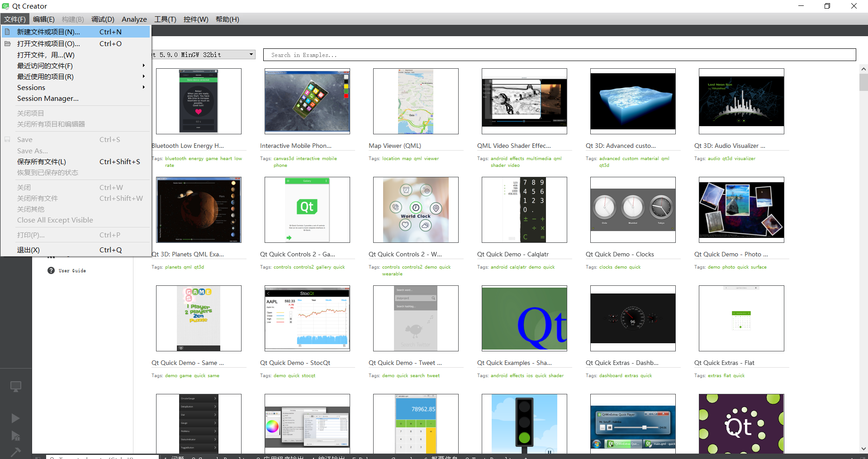Viewport: 868px width, 459px height.
Task: Expand the 最近使用的项目(R) submenu
Action: [76, 76]
